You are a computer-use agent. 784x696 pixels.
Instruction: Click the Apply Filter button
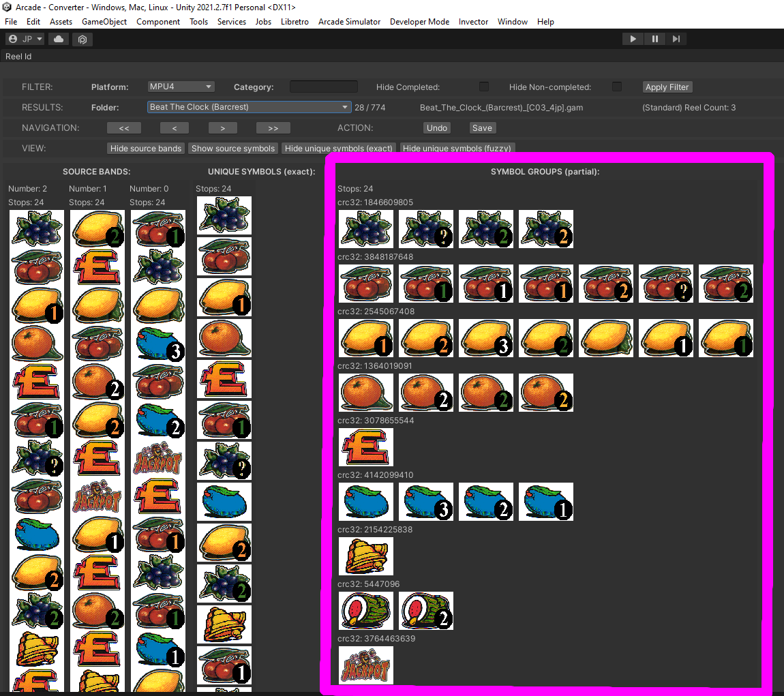pos(667,87)
